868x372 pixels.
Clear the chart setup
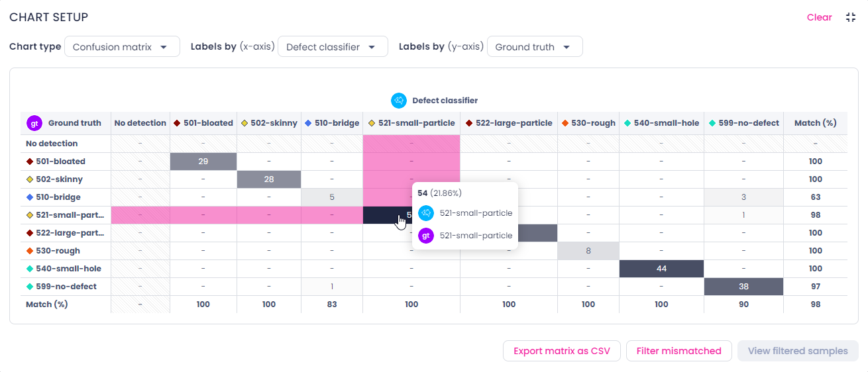click(819, 17)
